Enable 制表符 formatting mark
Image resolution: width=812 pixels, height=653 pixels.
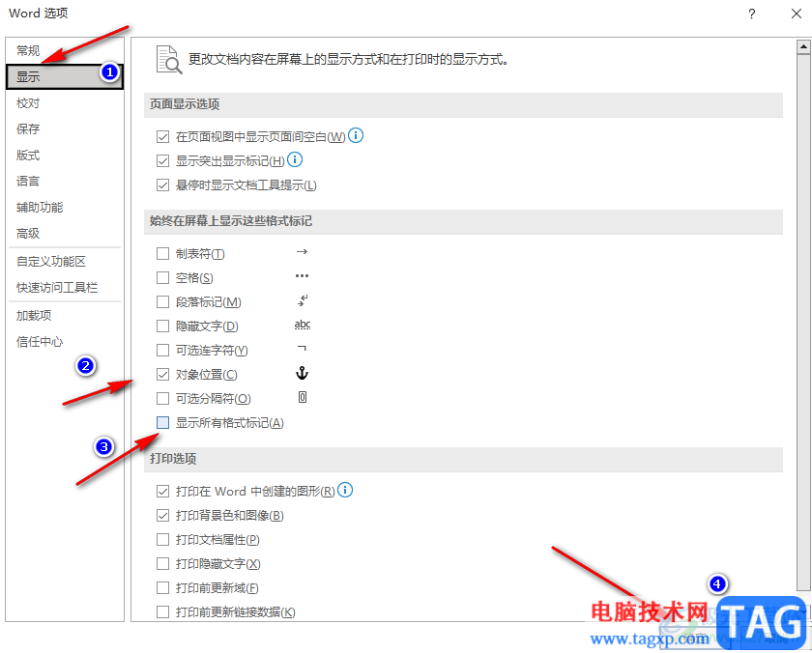coord(162,253)
